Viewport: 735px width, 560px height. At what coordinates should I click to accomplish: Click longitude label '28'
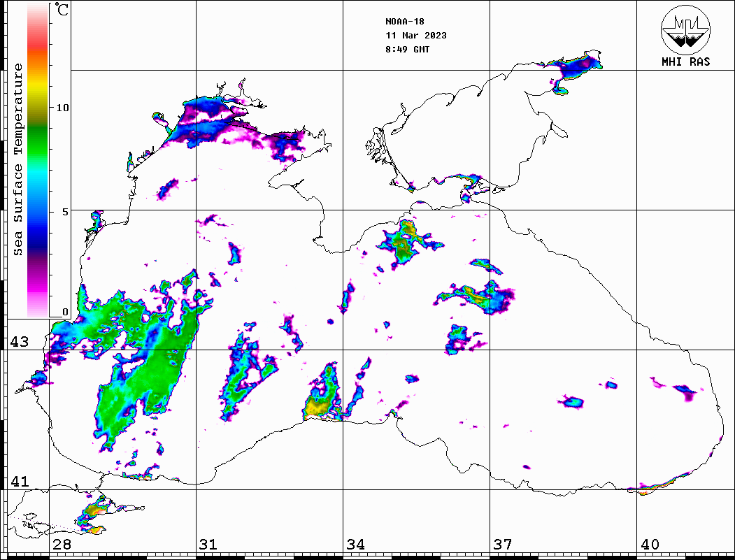click(62, 545)
